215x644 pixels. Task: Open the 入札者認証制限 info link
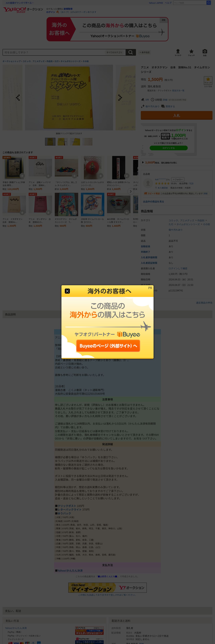pos(149,263)
